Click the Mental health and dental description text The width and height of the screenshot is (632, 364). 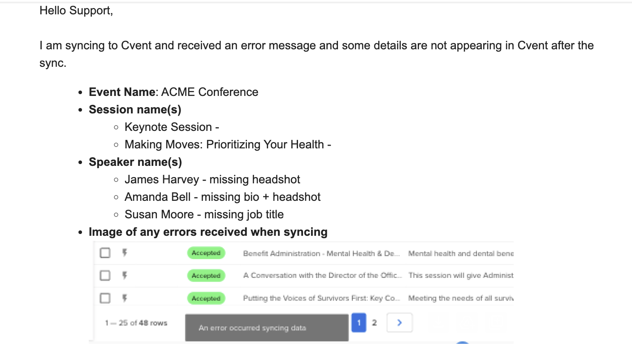461,254
